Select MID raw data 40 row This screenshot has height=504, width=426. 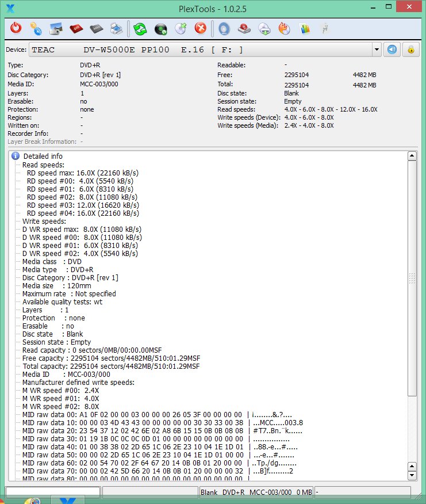[160, 446]
